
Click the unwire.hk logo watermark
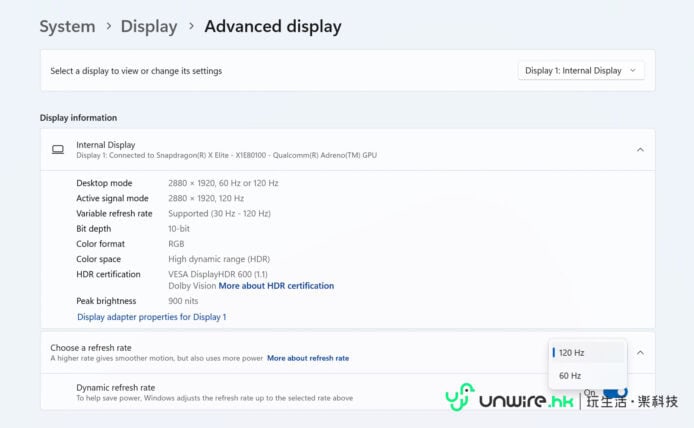508,400
